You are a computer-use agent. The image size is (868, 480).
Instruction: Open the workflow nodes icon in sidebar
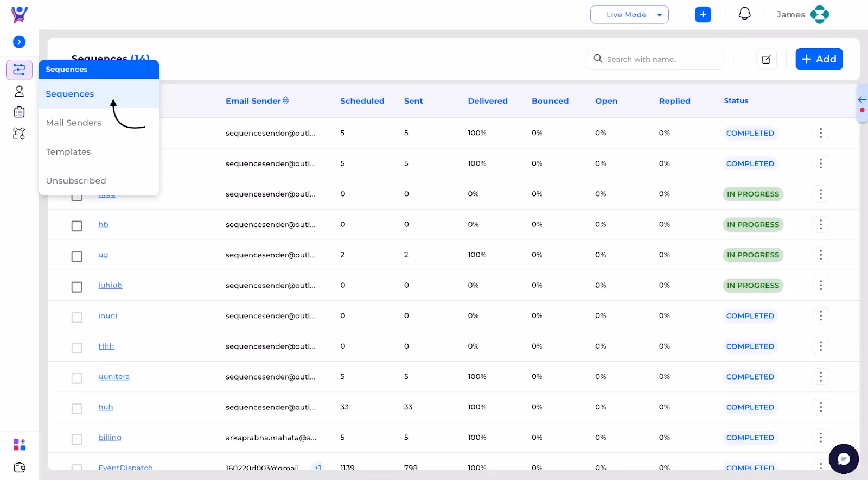(x=19, y=134)
